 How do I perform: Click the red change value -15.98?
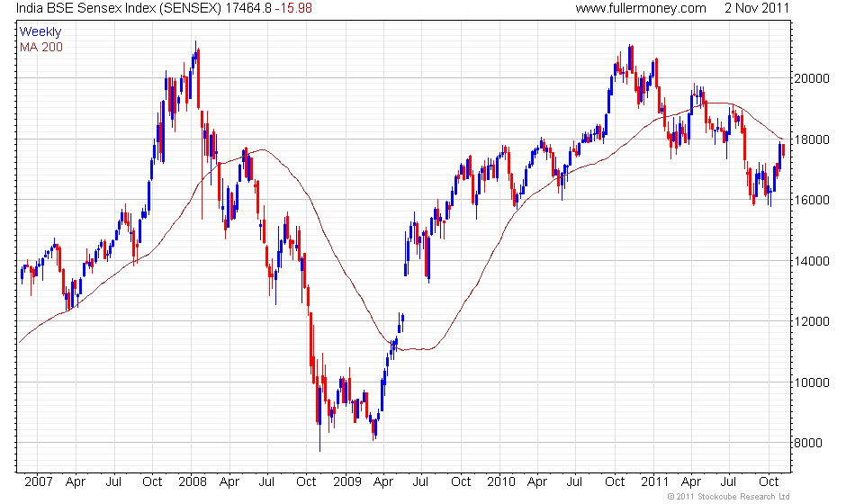click(x=293, y=8)
